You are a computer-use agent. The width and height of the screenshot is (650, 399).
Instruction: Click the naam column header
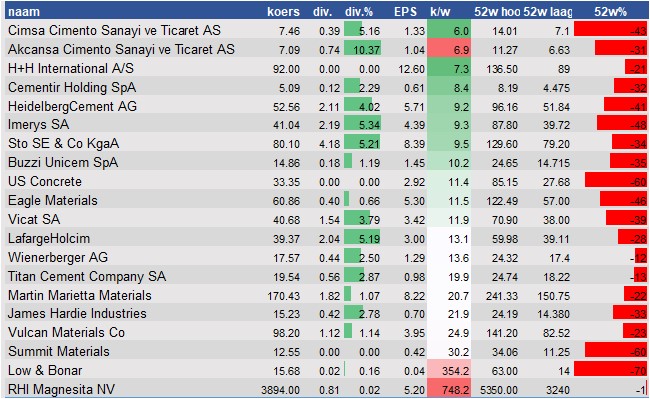[x=24, y=12]
